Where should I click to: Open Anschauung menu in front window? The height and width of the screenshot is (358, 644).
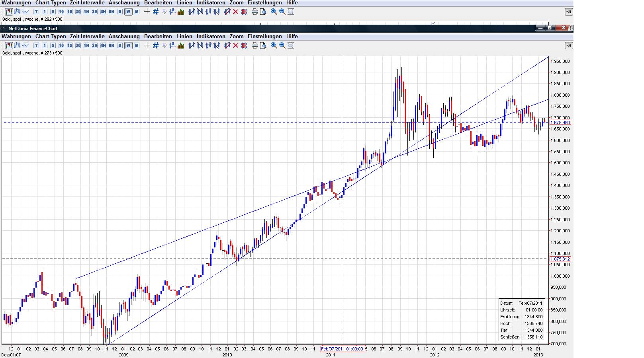(124, 36)
